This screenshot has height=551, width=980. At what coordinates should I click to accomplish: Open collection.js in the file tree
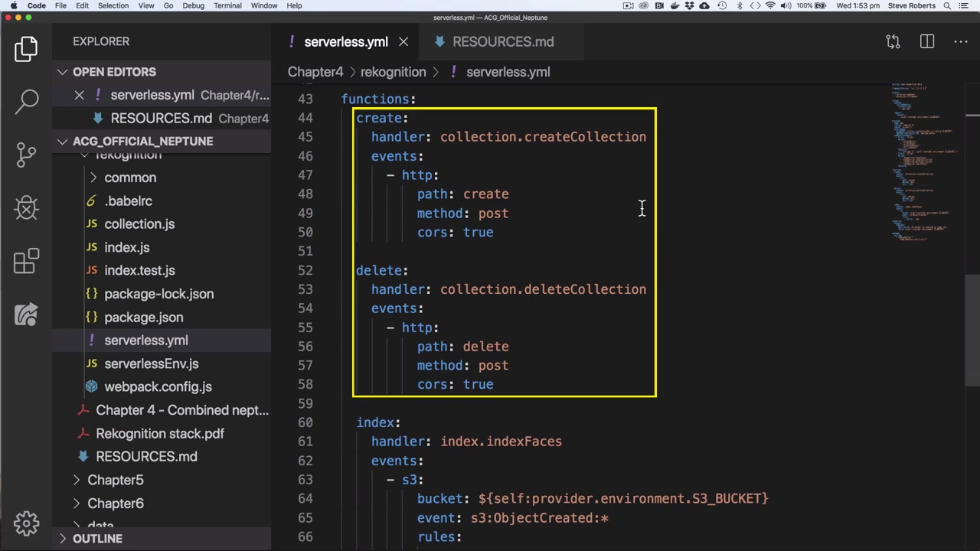click(x=139, y=224)
